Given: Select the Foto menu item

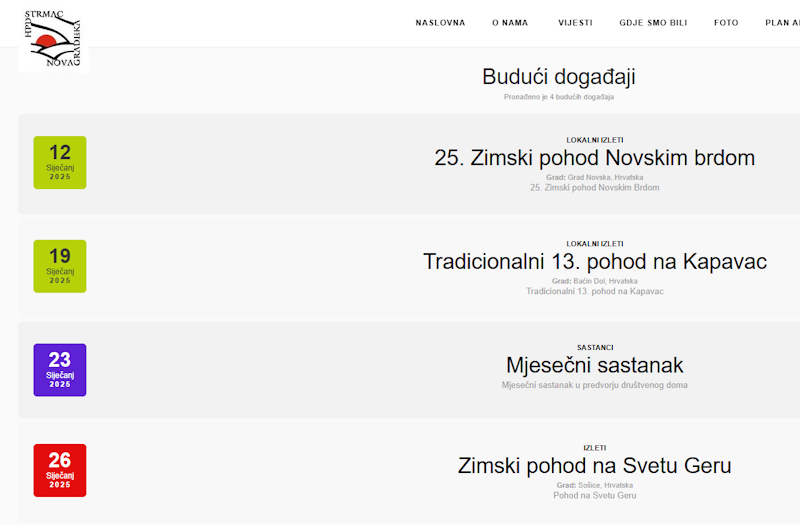Looking at the screenshot, I should pyautogui.click(x=726, y=23).
